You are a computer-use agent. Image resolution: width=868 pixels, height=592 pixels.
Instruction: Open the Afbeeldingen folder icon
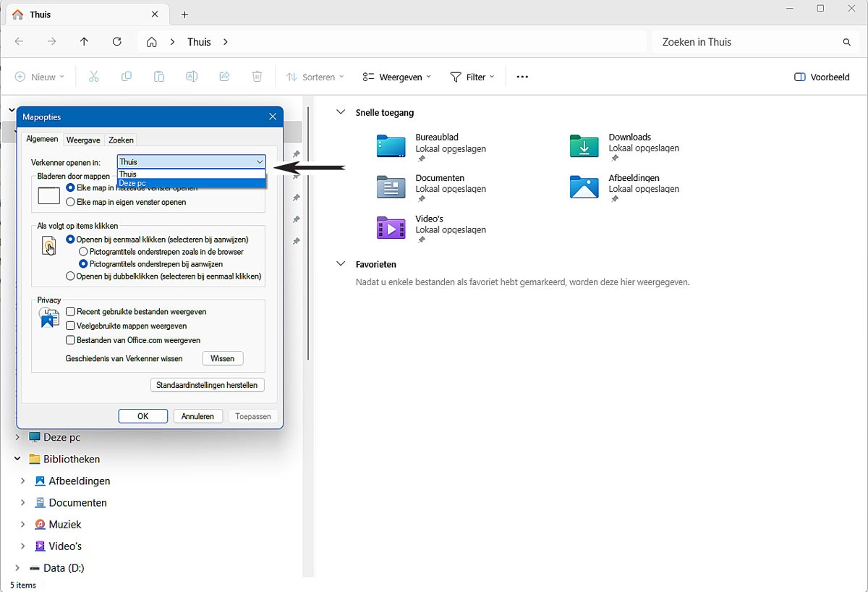(x=584, y=187)
